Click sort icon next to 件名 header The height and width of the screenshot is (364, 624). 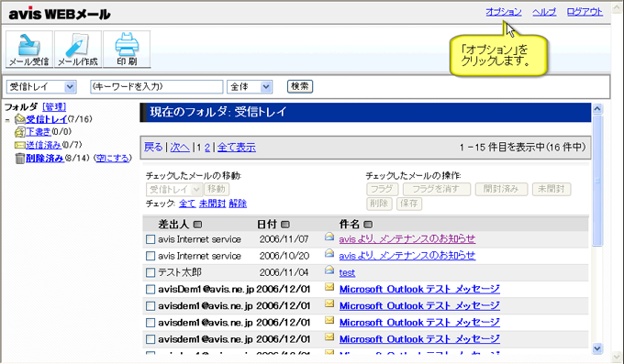368,225
